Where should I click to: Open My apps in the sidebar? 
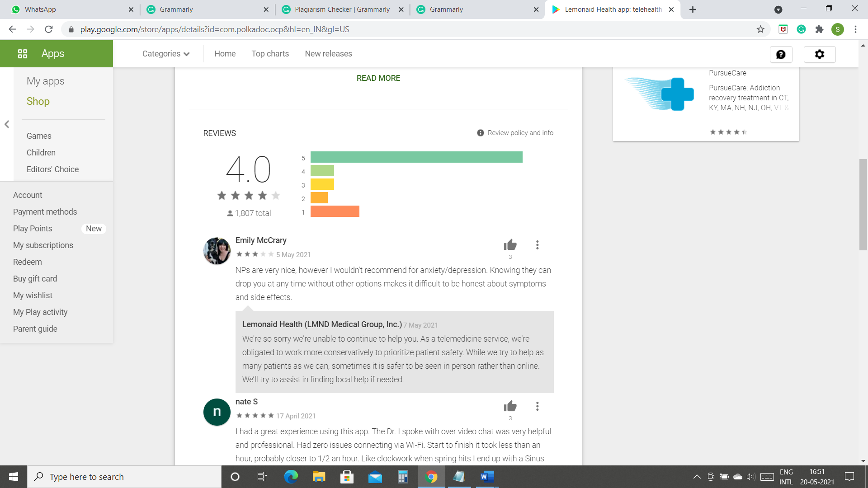click(45, 81)
